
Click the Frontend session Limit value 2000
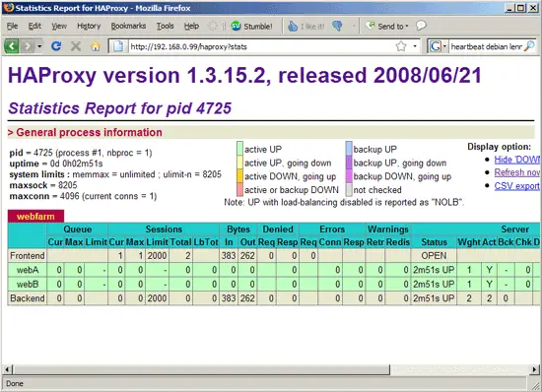[157, 255]
